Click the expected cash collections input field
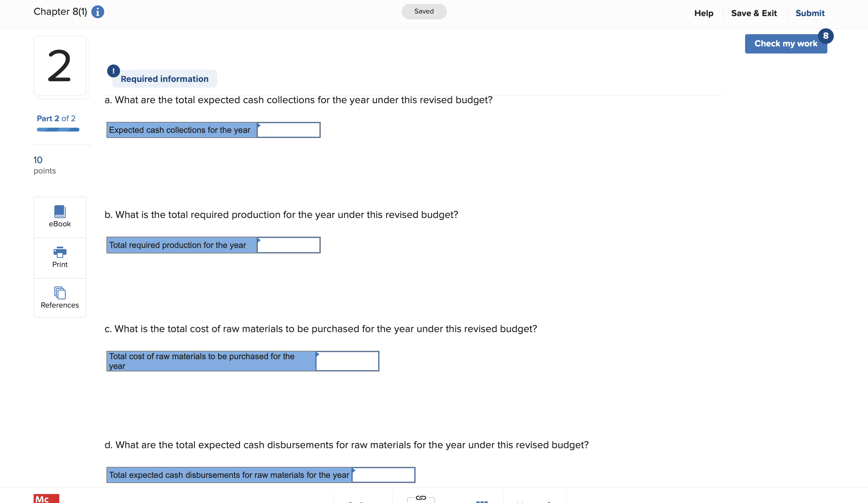Screen dimensions: 868x503 coord(289,130)
